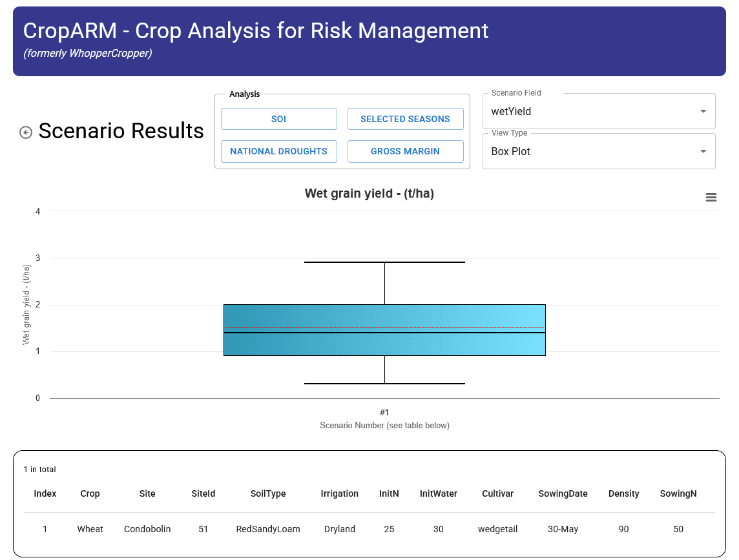Select the Index column header
This screenshot has height=560, width=739.
[45, 493]
